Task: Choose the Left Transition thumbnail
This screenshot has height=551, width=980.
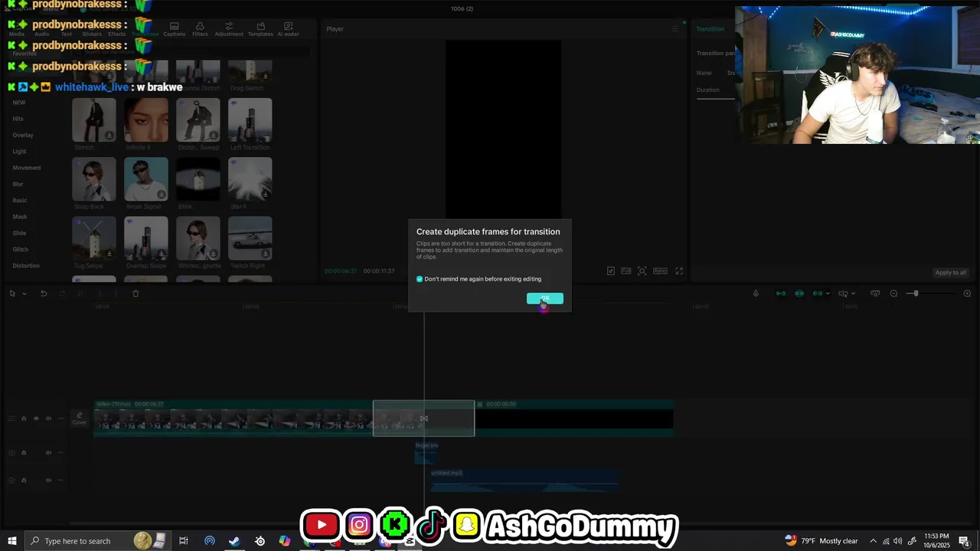Action: point(250,120)
